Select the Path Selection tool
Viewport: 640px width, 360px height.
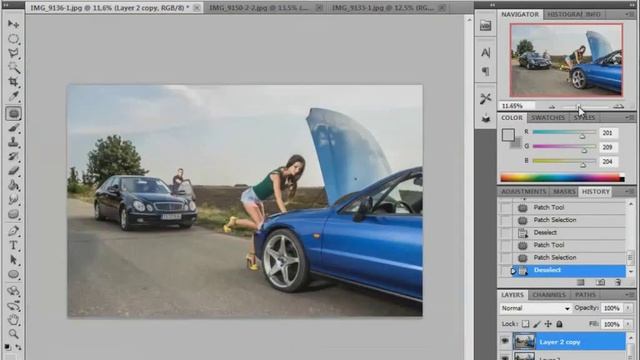(x=13, y=260)
